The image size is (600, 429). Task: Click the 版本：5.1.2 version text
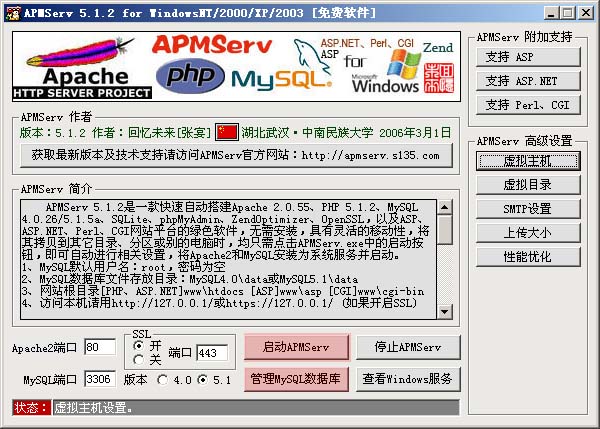(x=53, y=133)
